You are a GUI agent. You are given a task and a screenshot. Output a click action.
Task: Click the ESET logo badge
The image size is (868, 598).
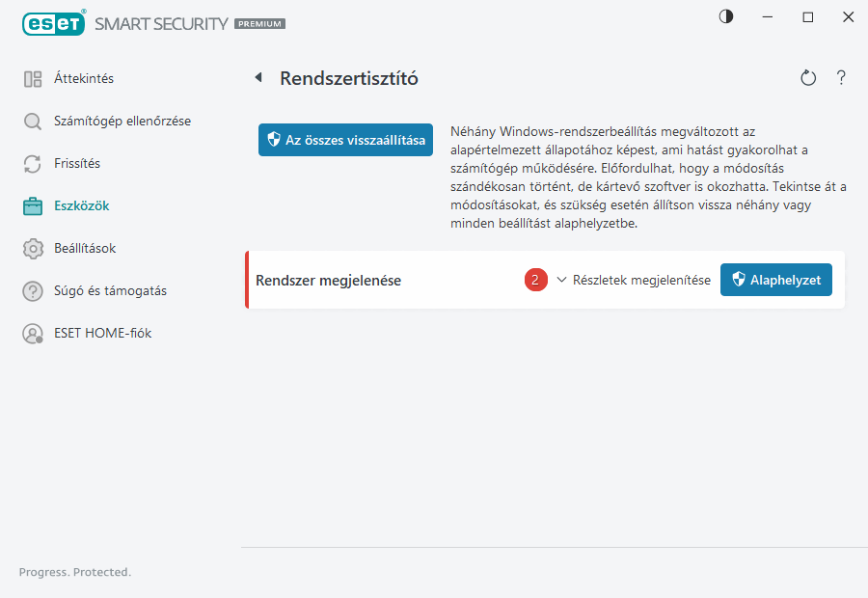(54, 23)
